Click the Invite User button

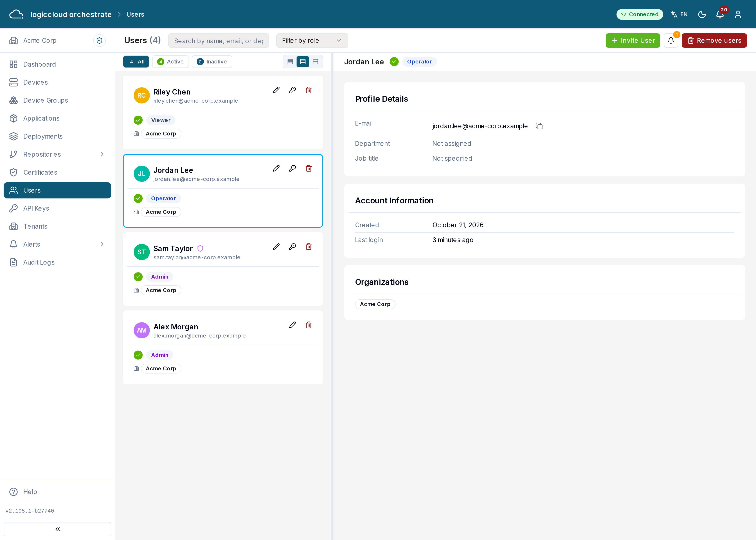[633, 40]
